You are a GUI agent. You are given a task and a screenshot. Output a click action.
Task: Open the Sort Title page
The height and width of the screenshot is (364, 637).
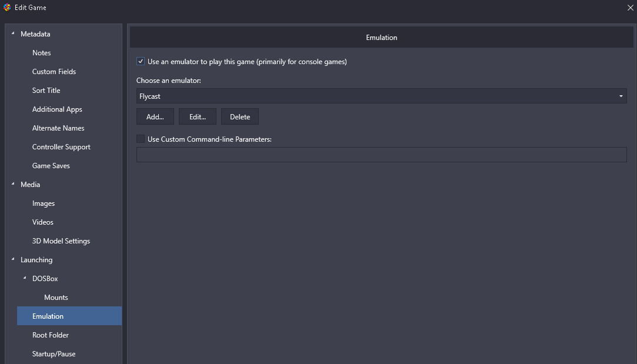(x=46, y=91)
